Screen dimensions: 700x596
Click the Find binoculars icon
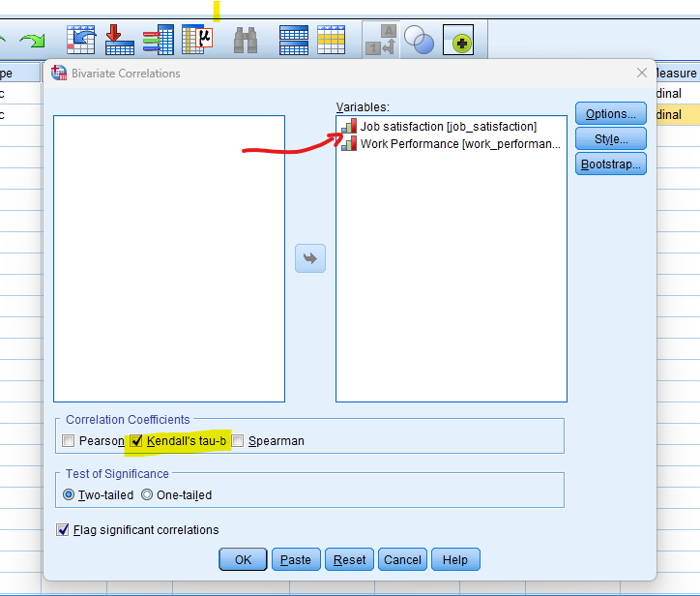pos(246,41)
